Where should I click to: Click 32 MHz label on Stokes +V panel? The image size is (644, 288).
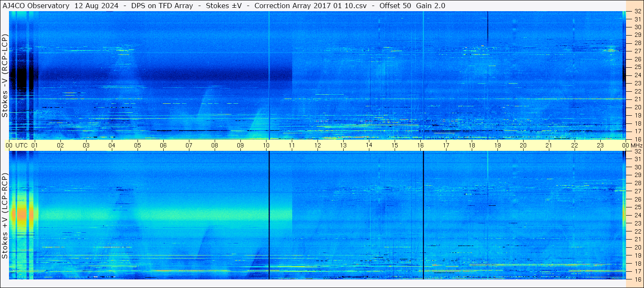637,151
